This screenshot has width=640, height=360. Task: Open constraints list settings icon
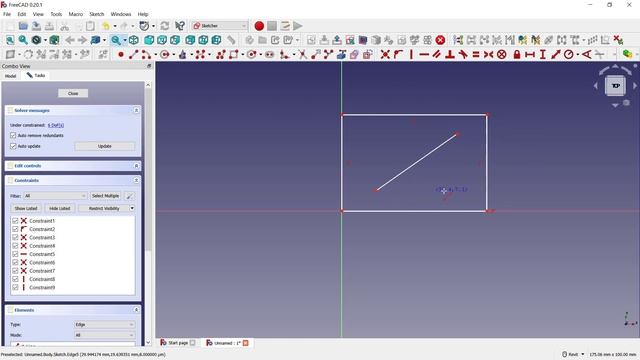pos(129,196)
